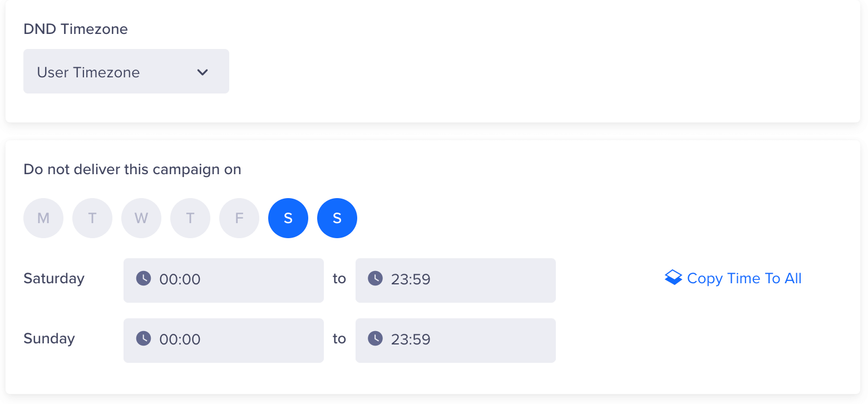This screenshot has width=868, height=404.
Task: Click the Copy Time To All link
Action: pos(744,278)
